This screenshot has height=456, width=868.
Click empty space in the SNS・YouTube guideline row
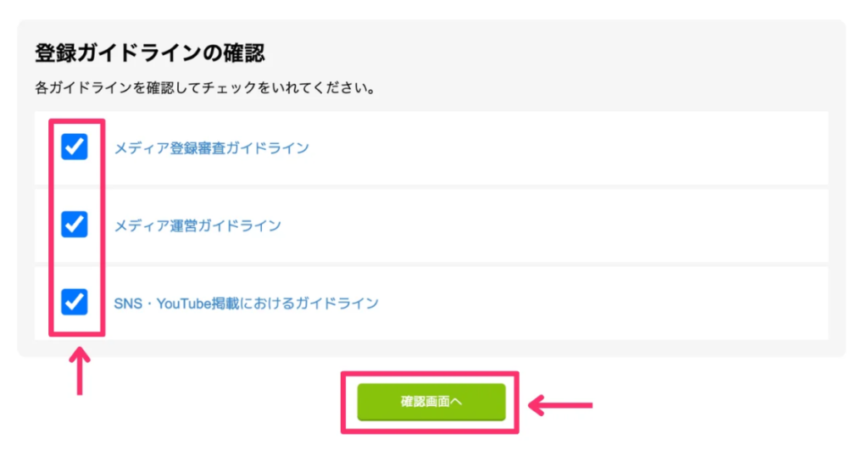pyautogui.click(x=593, y=303)
